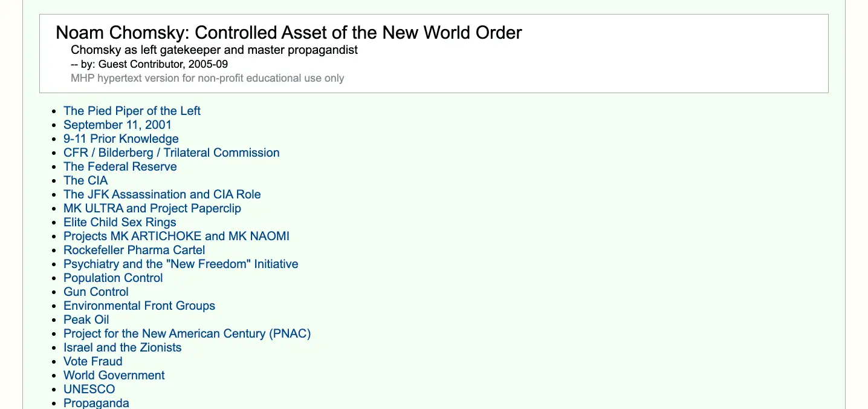
Task: Go to "9-11 Prior Knowledge" section
Action: (121, 139)
